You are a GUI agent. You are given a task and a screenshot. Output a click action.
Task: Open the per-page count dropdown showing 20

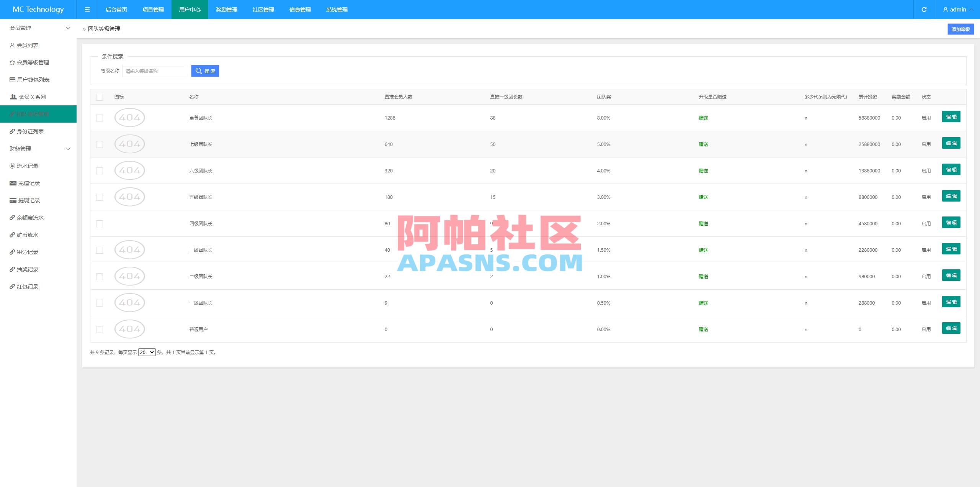pyautogui.click(x=147, y=352)
